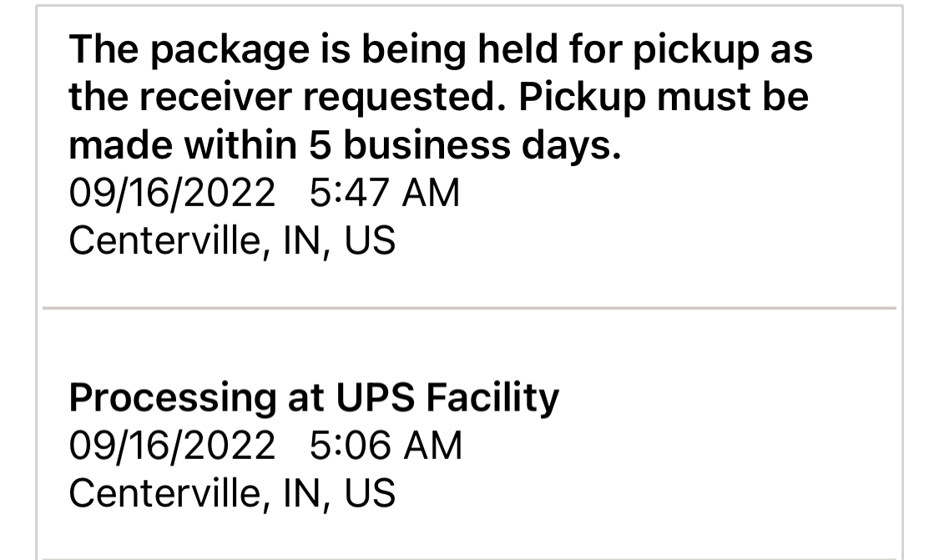Click the divider line between the two entries
The height and width of the screenshot is (560, 939).
(x=469, y=308)
